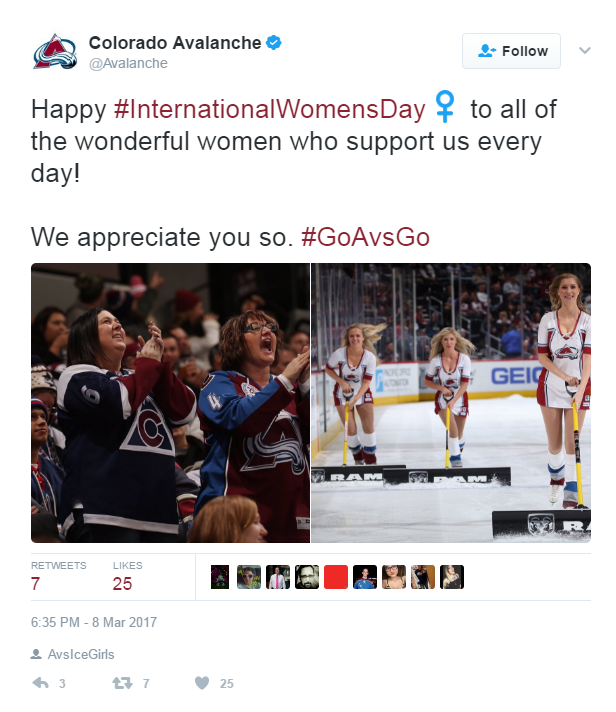Like the tweet with the heart icon

[202, 684]
